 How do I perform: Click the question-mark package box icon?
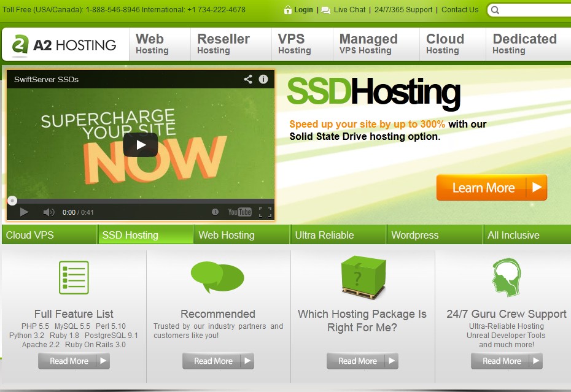[x=363, y=277]
